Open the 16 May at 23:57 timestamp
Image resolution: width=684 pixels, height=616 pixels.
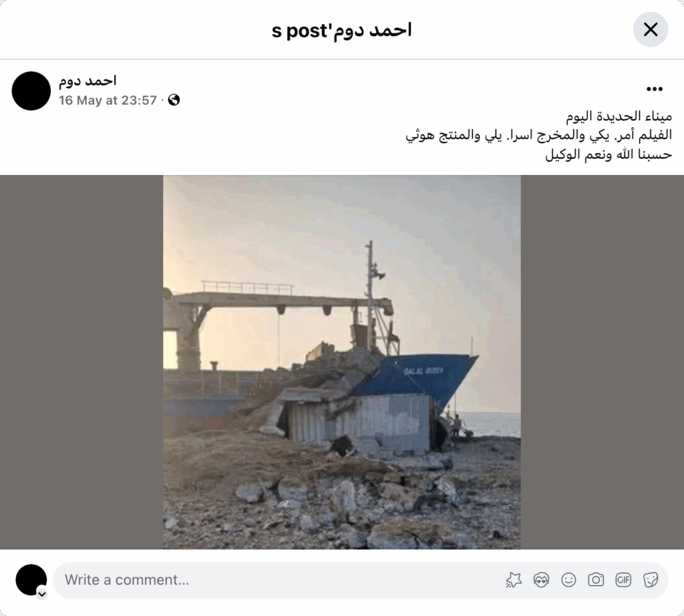(108, 100)
